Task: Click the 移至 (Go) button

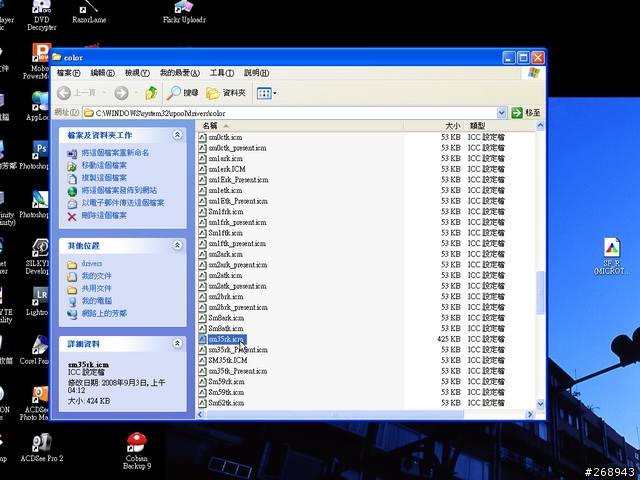Action: pos(526,113)
